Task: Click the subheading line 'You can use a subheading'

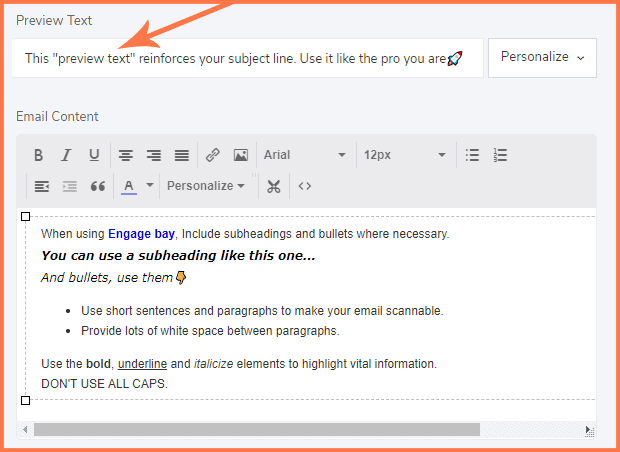Action: 178,256
